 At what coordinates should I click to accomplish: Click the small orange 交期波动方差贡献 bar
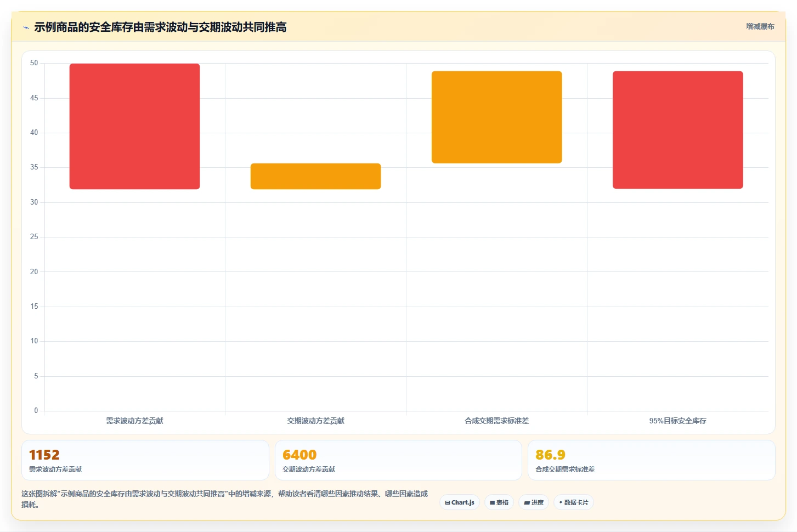pos(315,176)
